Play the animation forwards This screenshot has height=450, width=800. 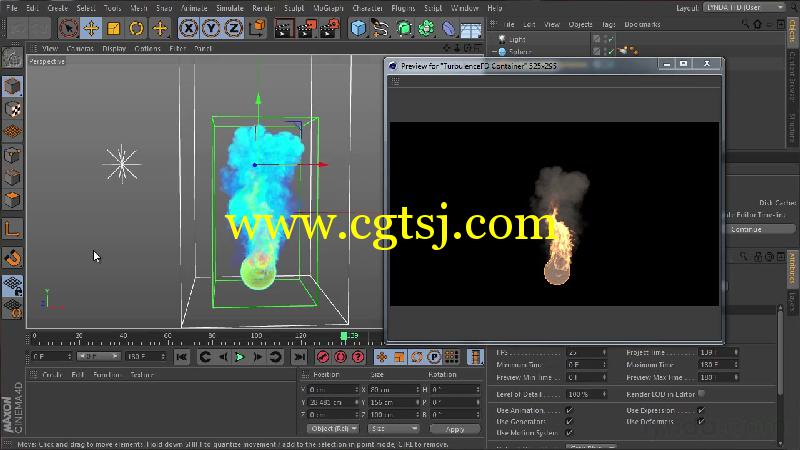240,357
